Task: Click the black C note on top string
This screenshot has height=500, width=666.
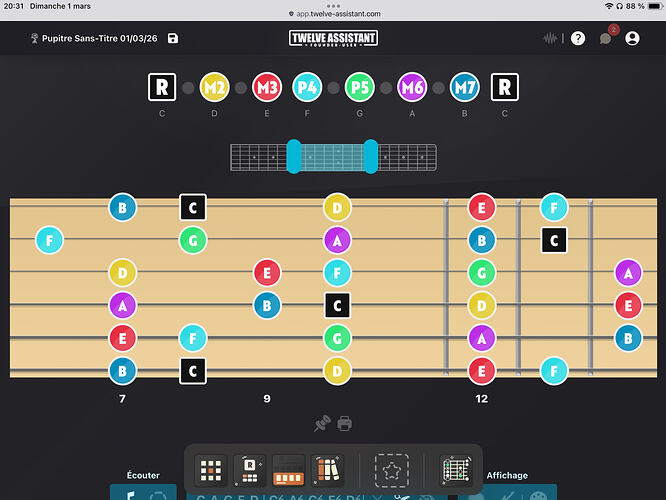Action: tap(193, 207)
